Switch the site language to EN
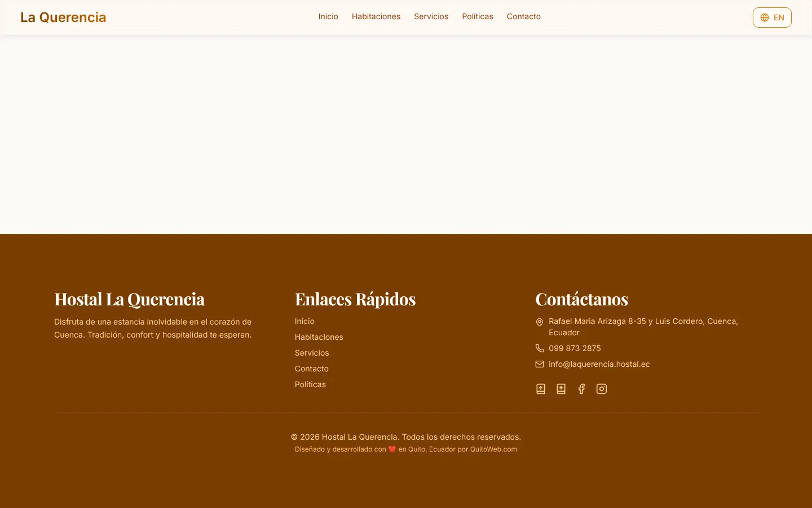This screenshot has width=812, height=508. [x=772, y=17]
